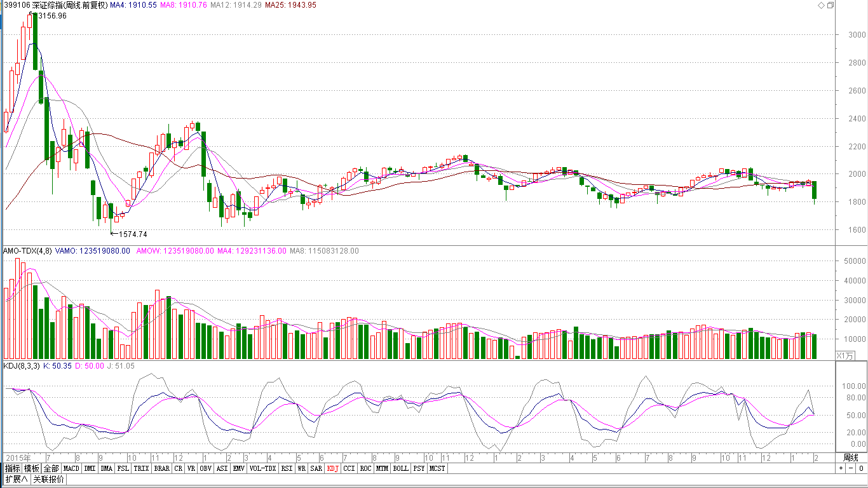This screenshot has width=868, height=488.
Task: Switch indicator to MCST
Action: pos(437,468)
